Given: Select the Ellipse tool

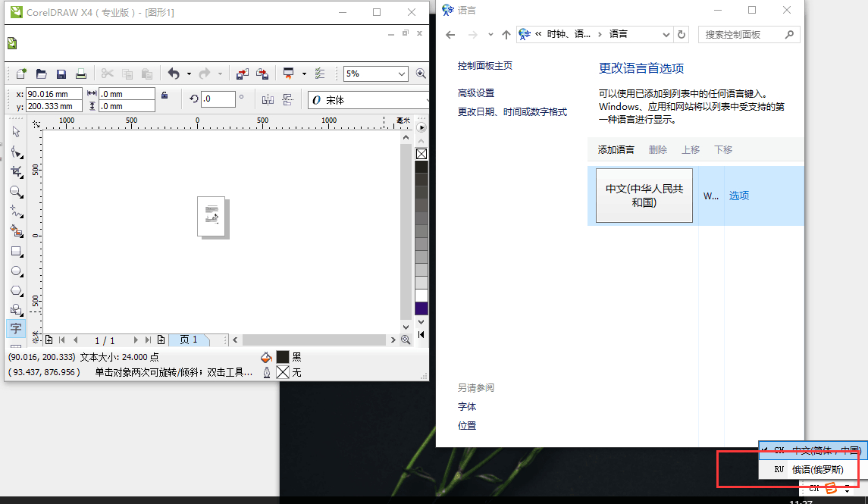Looking at the screenshot, I should (16, 271).
